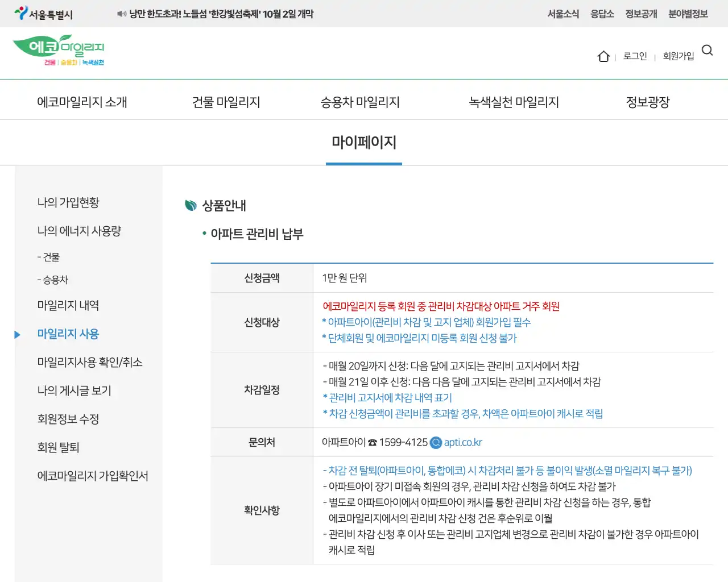Open 마일리지사용 확인/취소 in sidebar

click(x=90, y=362)
